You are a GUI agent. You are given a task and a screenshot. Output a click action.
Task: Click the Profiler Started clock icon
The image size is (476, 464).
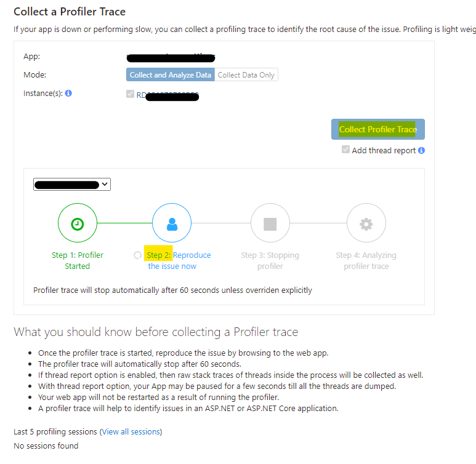pyautogui.click(x=77, y=224)
